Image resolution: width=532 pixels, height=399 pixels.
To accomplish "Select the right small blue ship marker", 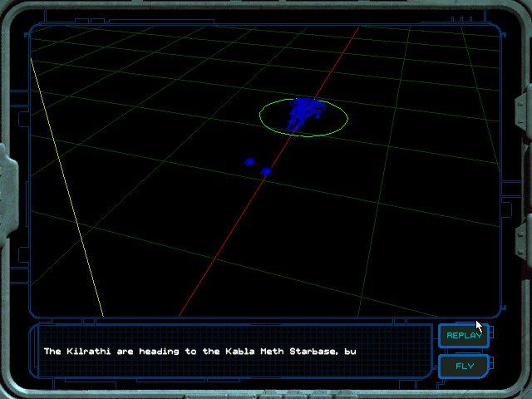I will point(266,172).
